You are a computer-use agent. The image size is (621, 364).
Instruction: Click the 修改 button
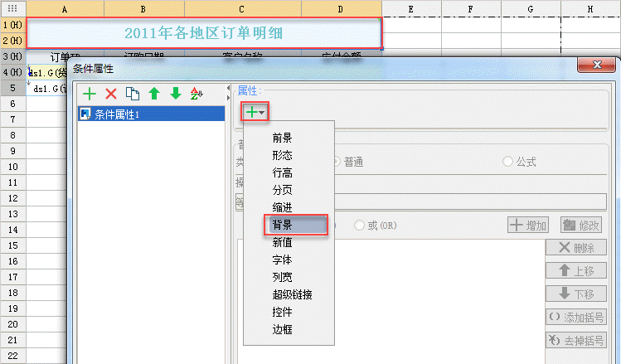(x=581, y=226)
